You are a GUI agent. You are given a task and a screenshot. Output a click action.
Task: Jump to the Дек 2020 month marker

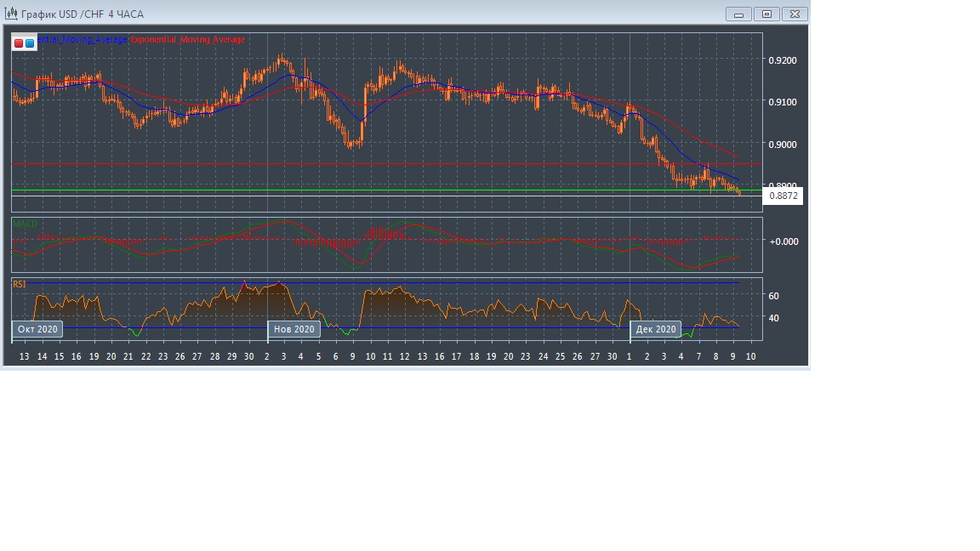coord(656,329)
